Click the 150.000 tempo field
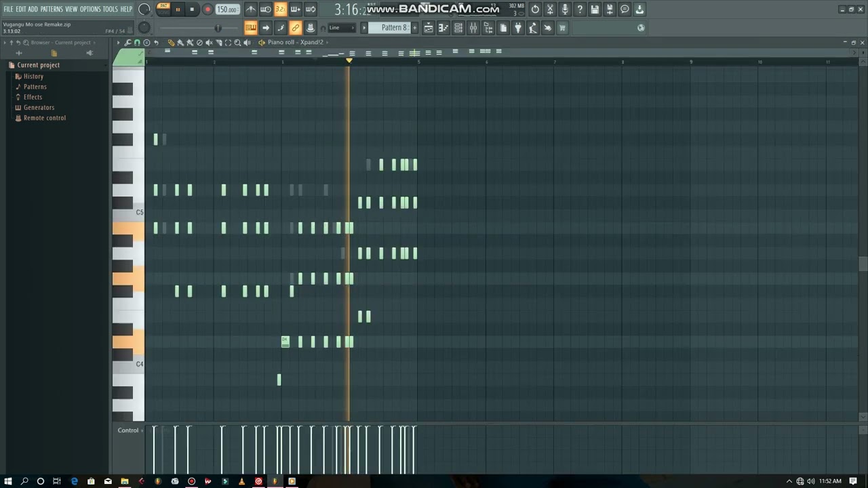Screen dimensions: 868x488 point(227,9)
